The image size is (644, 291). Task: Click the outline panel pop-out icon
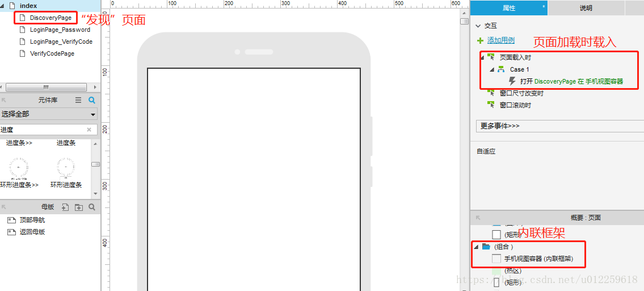[x=477, y=218]
